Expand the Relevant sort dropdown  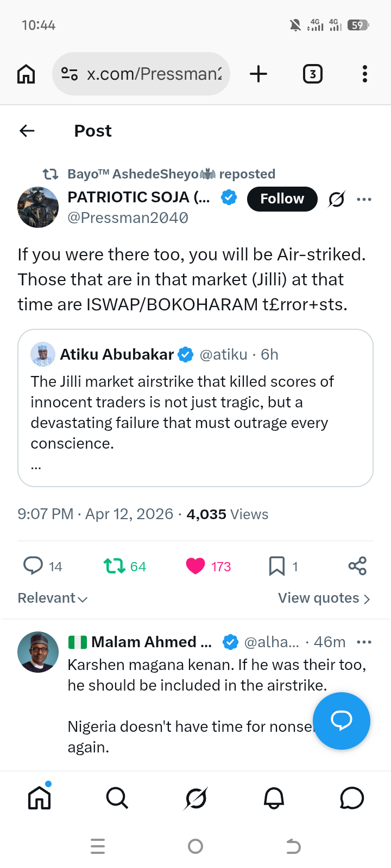(53, 598)
